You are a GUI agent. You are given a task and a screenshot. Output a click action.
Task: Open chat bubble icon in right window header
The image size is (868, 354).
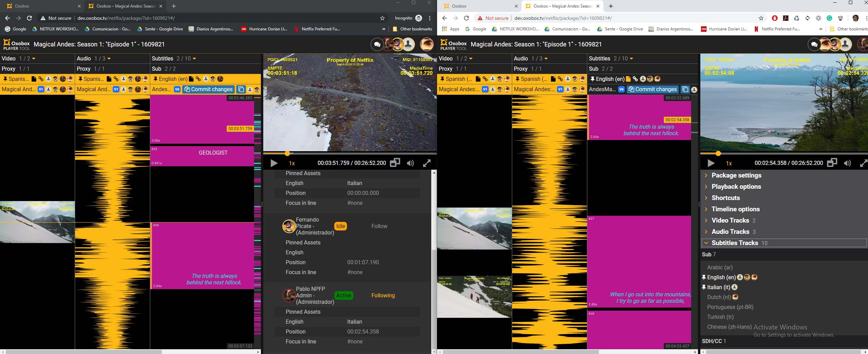(x=814, y=44)
